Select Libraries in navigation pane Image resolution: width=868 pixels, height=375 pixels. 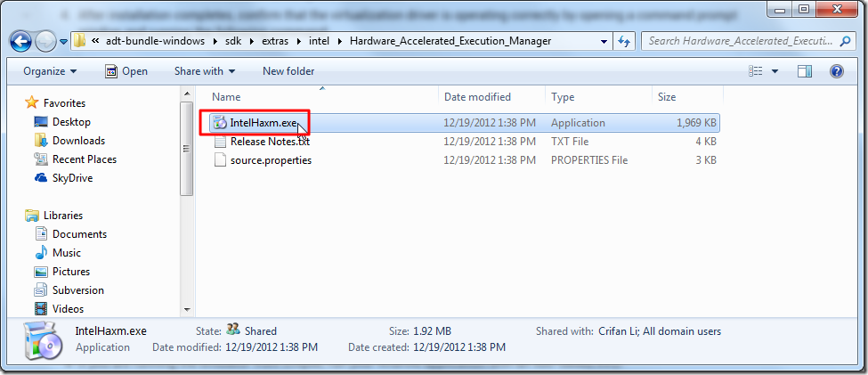click(x=63, y=216)
